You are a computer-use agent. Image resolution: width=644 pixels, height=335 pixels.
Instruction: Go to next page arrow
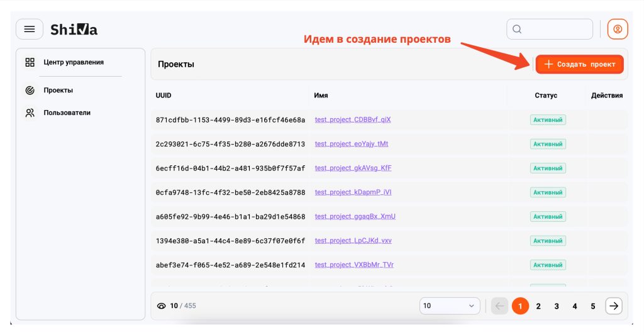(614, 306)
